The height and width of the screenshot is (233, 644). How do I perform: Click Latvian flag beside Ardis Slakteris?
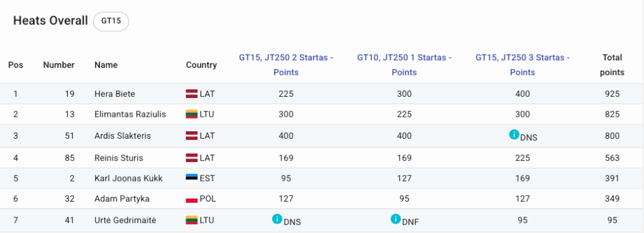(x=192, y=136)
